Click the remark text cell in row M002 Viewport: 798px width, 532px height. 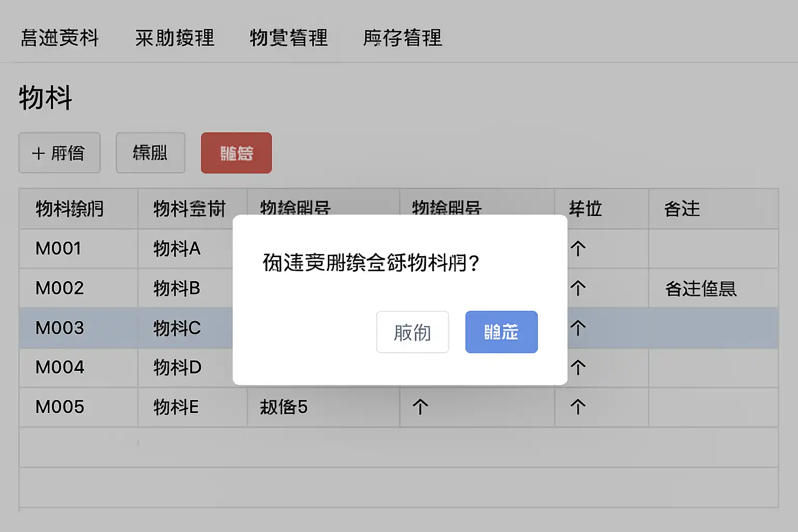701,288
